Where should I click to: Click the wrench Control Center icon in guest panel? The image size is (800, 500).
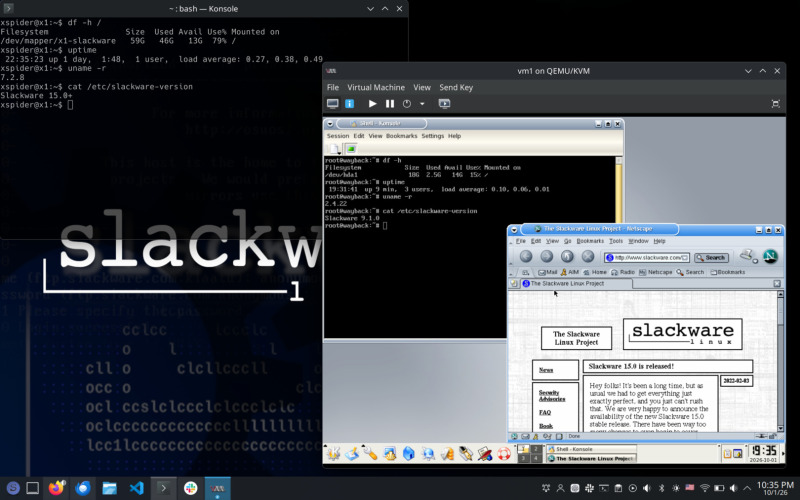(x=371, y=453)
